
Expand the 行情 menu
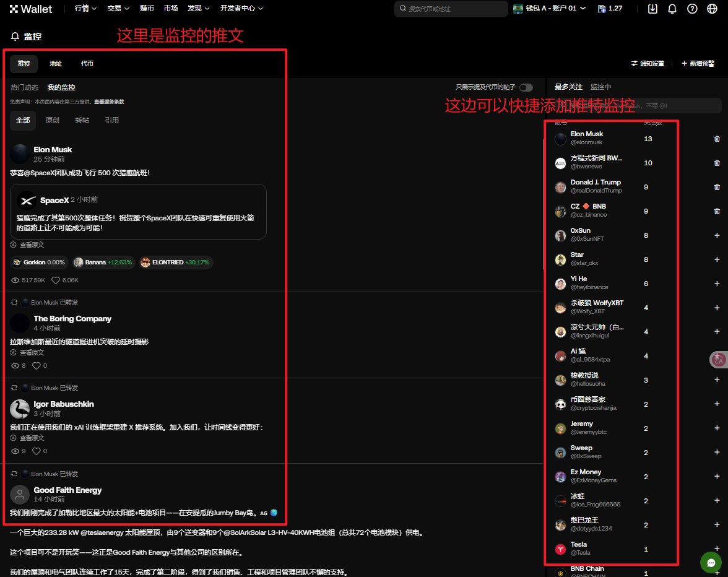(x=85, y=8)
